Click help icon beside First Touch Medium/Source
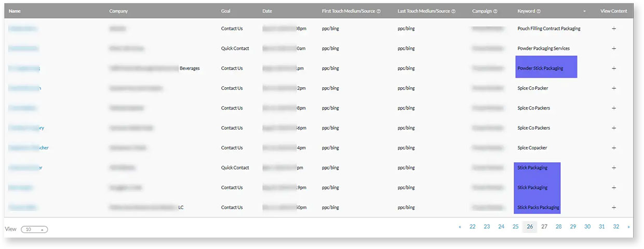Screen dimensions: 644x249 (x=379, y=11)
